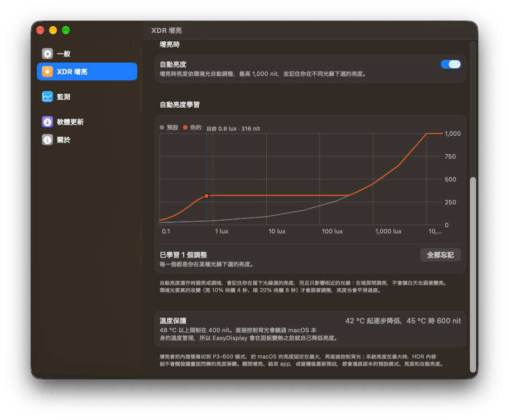This screenshot has width=509, height=420.
Task: Click the orange sun XDR 增亮 icon
Action: (47, 71)
